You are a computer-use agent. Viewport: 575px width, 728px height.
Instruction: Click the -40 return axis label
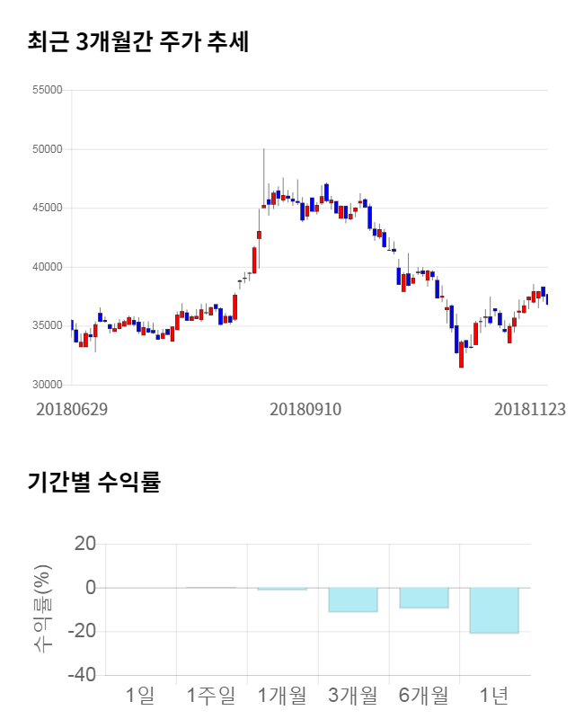[85, 675]
